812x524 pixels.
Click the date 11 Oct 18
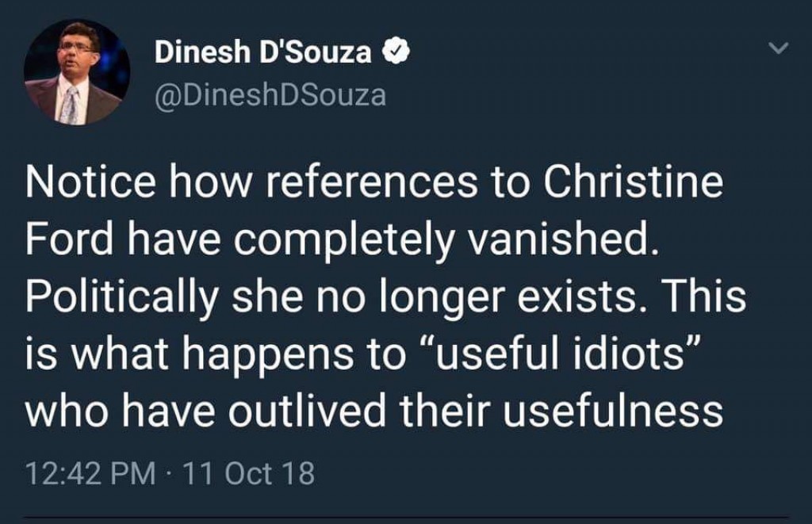pos(248,474)
